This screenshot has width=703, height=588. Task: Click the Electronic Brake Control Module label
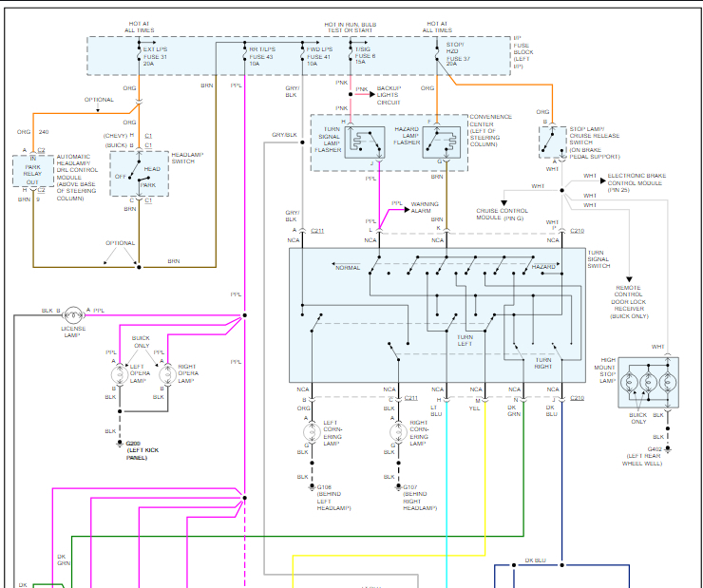click(646, 179)
